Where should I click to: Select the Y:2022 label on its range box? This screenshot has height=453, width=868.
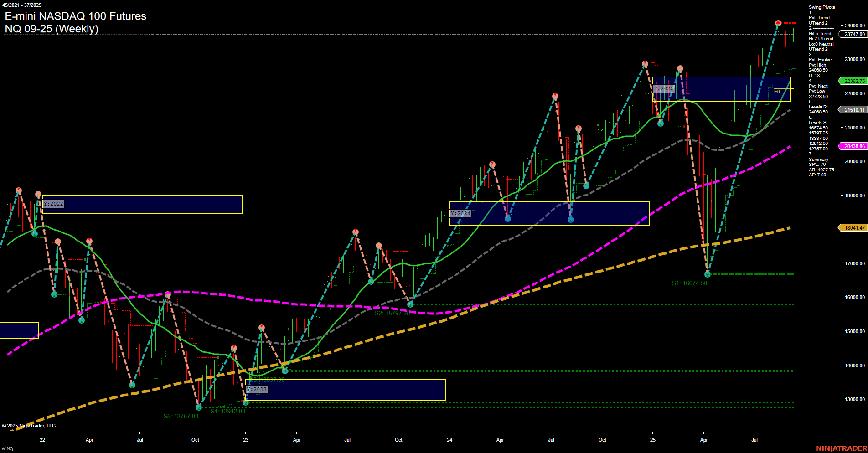[53, 204]
